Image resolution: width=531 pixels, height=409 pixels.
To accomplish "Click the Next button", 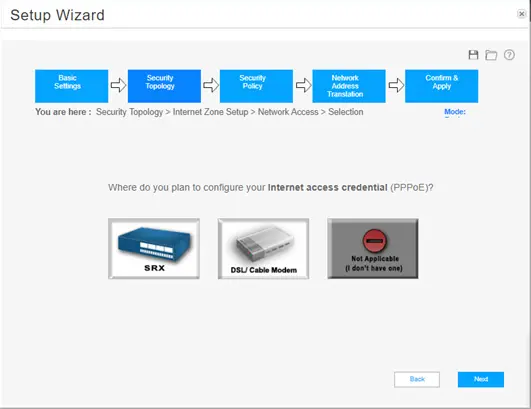I will coord(481,379).
